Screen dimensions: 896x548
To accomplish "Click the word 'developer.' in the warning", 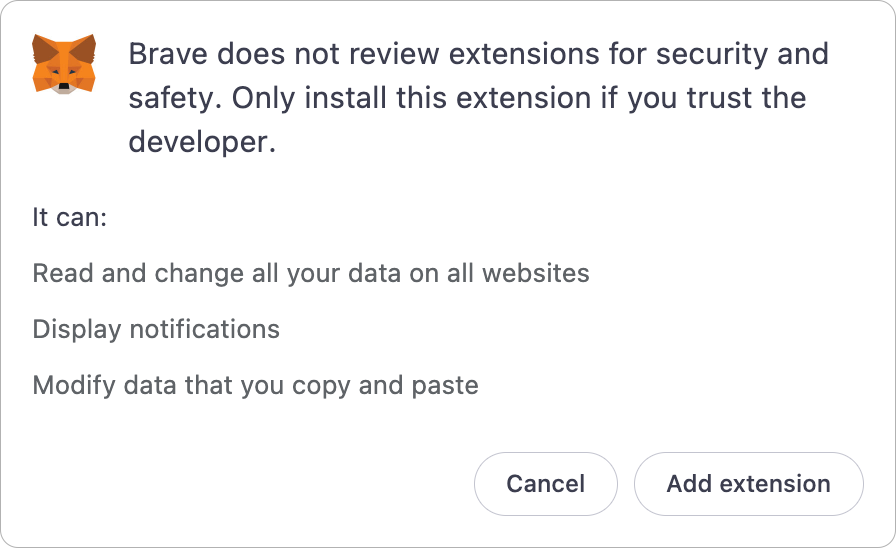I will pos(202,142).
